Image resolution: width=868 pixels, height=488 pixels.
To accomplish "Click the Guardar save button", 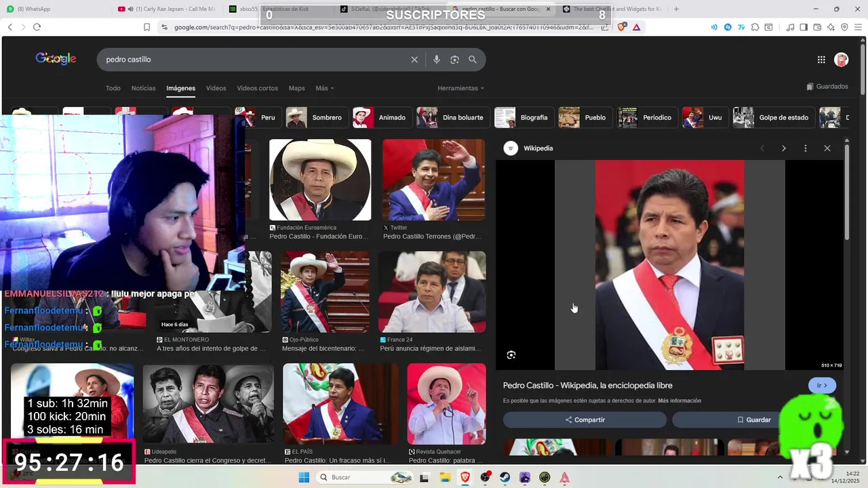I will [x=754, y=420].
